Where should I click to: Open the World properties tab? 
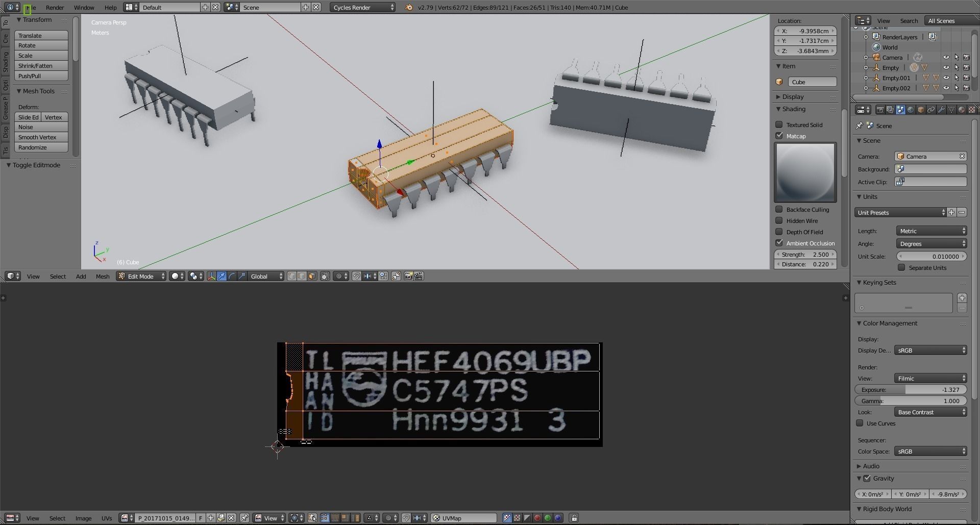coord(911,110)
